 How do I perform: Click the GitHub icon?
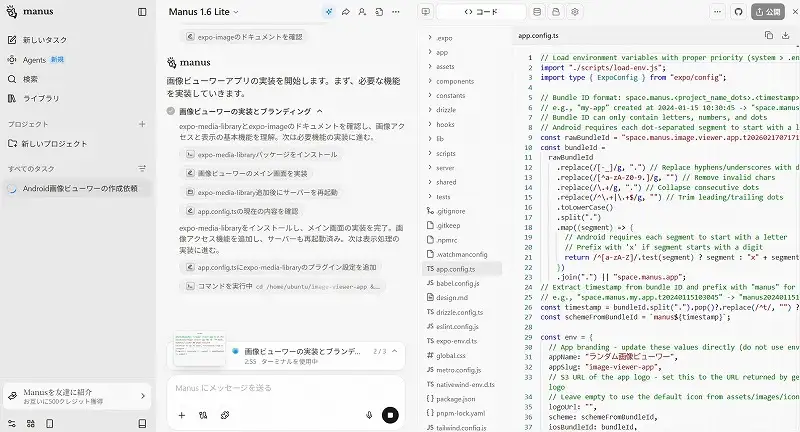[738, 12]
